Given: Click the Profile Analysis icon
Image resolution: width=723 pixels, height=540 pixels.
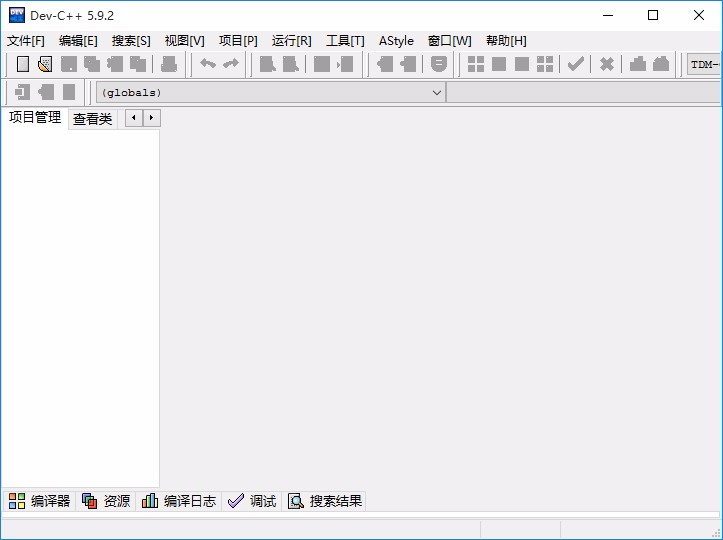Looking at the screenshot, I should pos(638,64).
